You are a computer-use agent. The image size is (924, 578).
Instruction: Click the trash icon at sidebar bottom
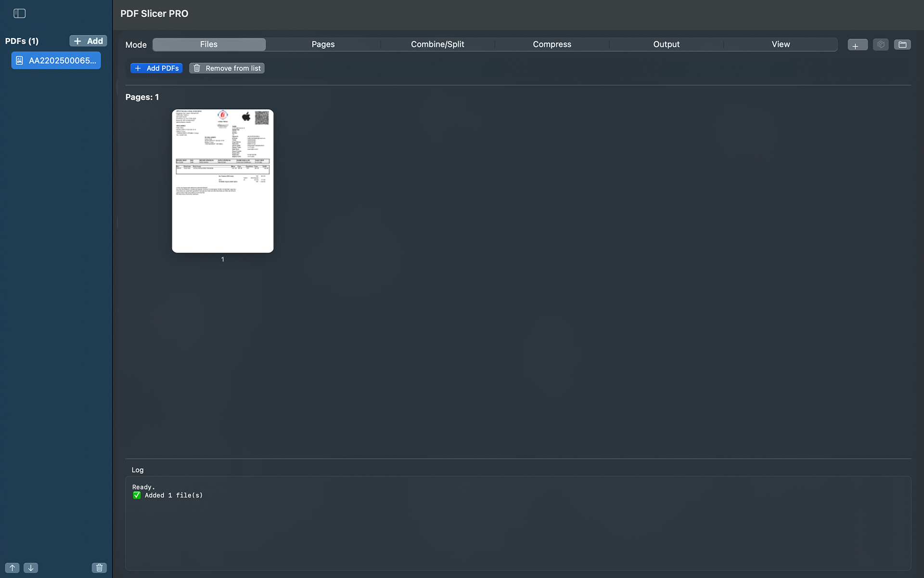[99, 568]
